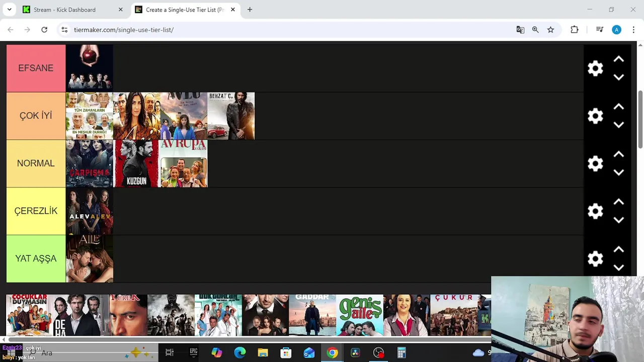The width and height of the screenshot is (644, 362).
Task: Open the tab search dropdown
Action: [x=9, y=10]
